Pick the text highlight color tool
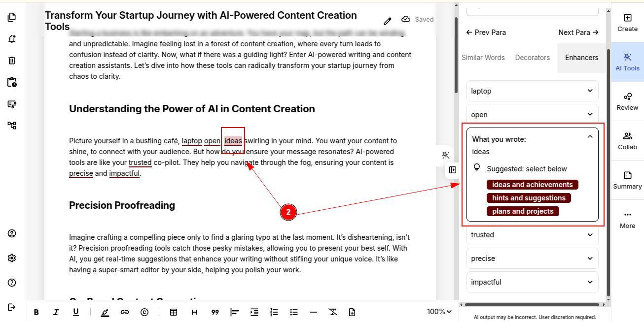Image resolution: width=644 pixels, height=322 pixels. [105, 312]
